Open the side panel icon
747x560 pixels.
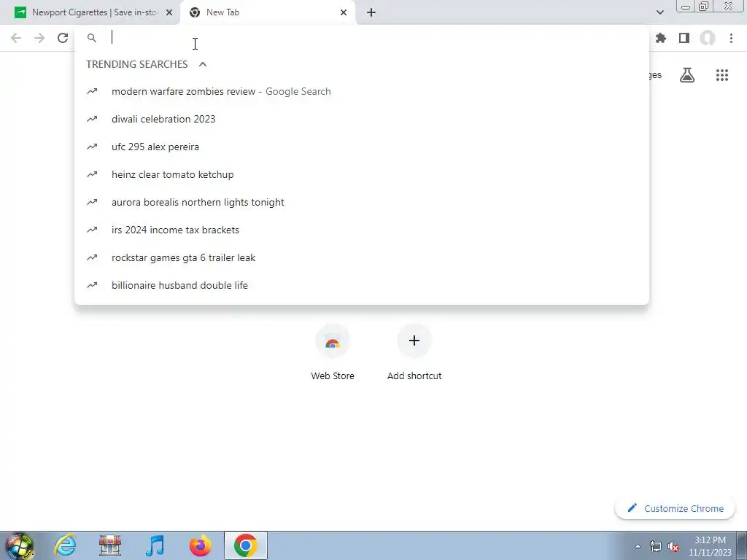coord(684,38)
